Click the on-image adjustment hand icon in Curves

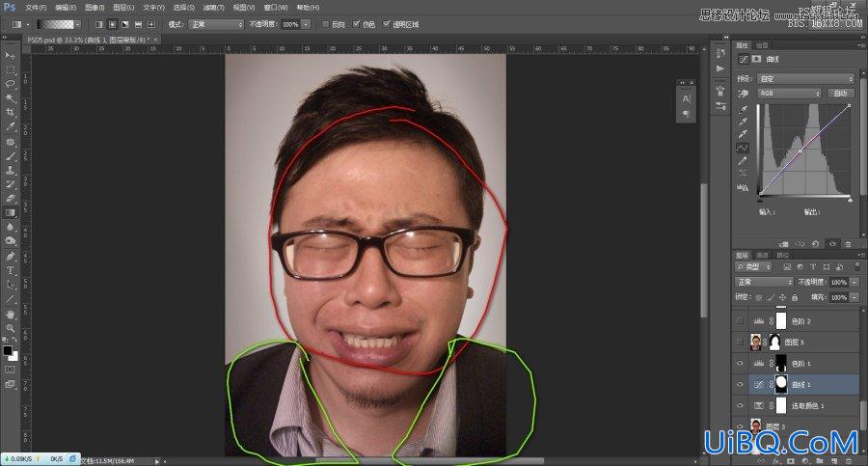[x=743, y=95]
